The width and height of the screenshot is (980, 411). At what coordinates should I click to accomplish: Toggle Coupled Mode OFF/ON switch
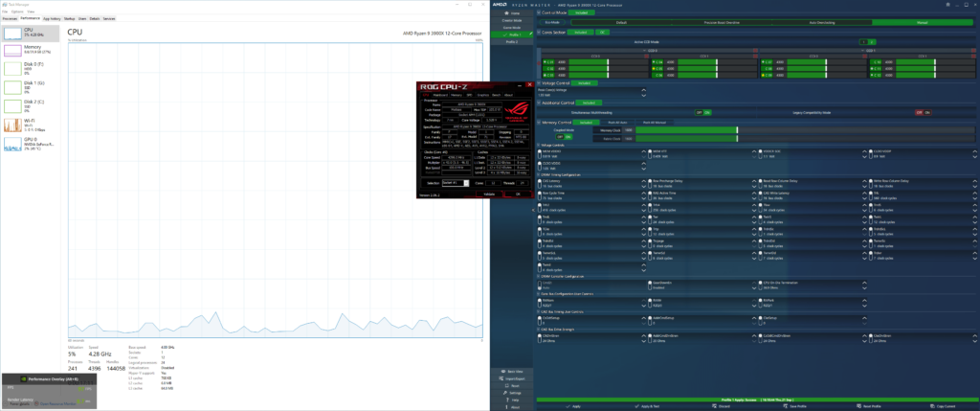(x=565, y=136)
